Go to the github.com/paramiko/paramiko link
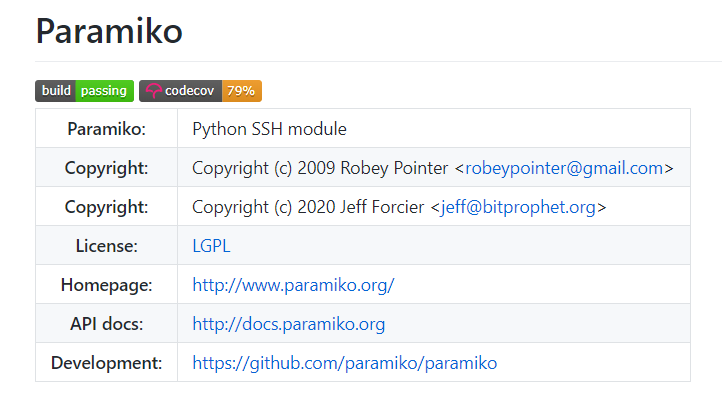722x405 pixels. point(344,363)
